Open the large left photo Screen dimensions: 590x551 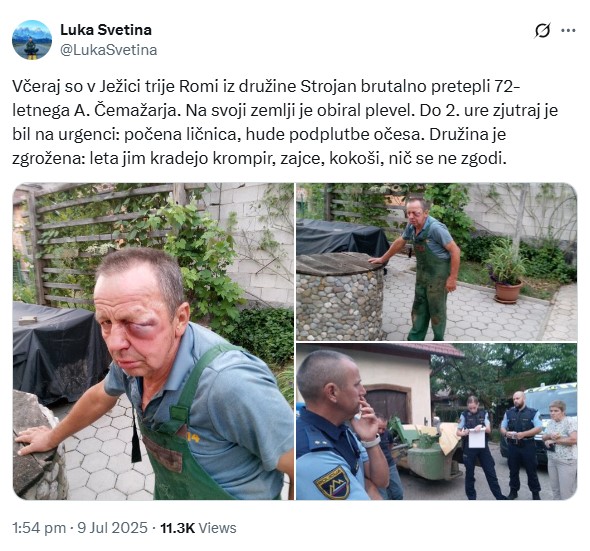(153, 341)
